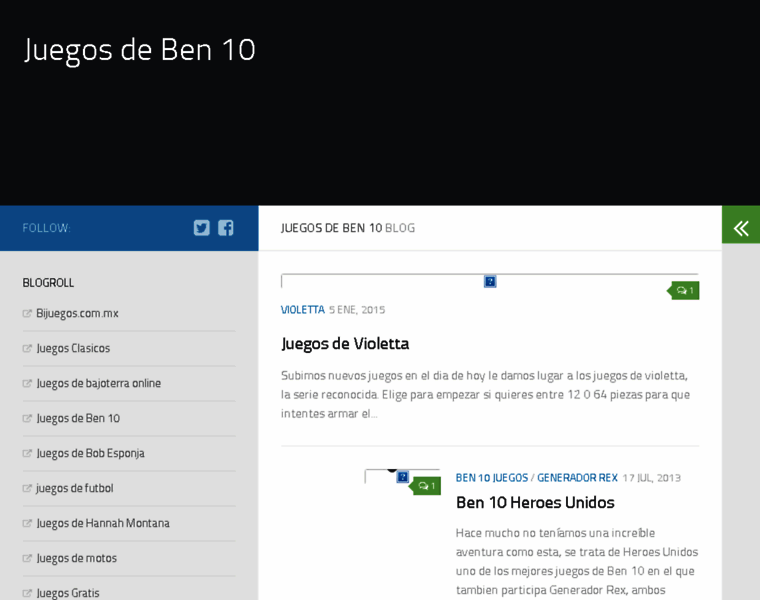Click comment badge on Ben 10 Heroes Unidos
This screenshot has height=600, width=760.
[425, 486]
